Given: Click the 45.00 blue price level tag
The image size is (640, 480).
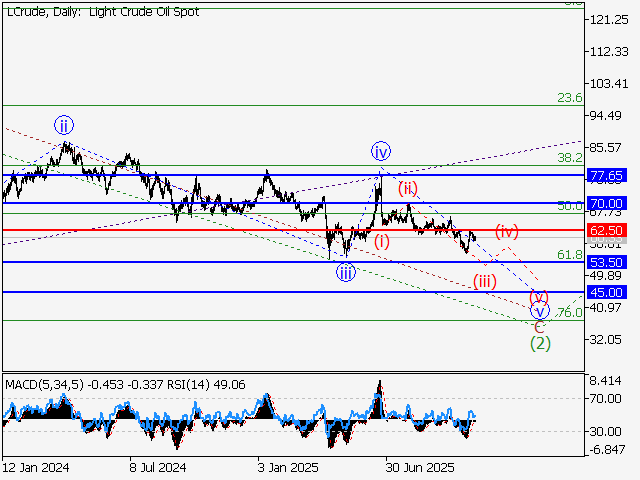Looking at the screenshot, I should click(607, 292).
